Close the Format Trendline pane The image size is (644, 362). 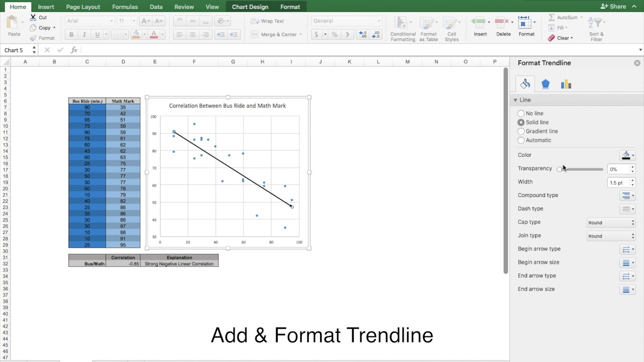(637, 63)
